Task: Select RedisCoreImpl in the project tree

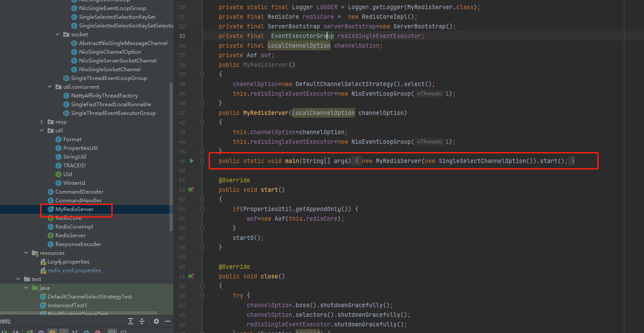Action: [x=74, y=227]
